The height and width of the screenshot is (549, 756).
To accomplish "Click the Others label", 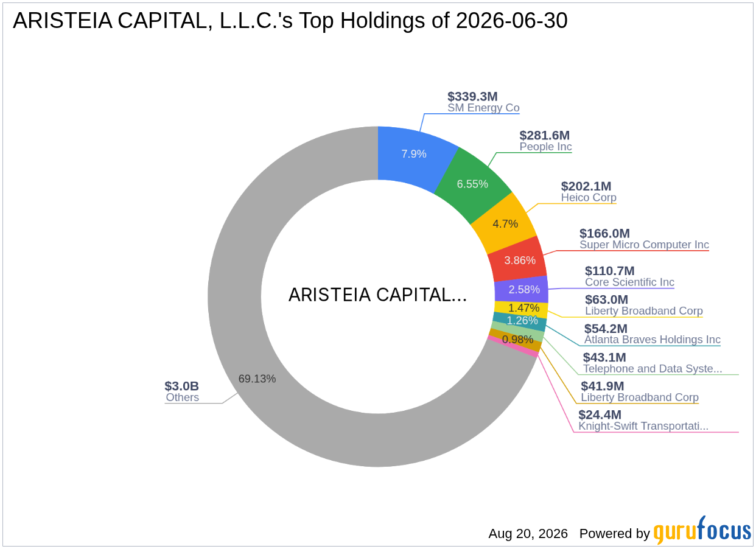I will click(183, 397).
